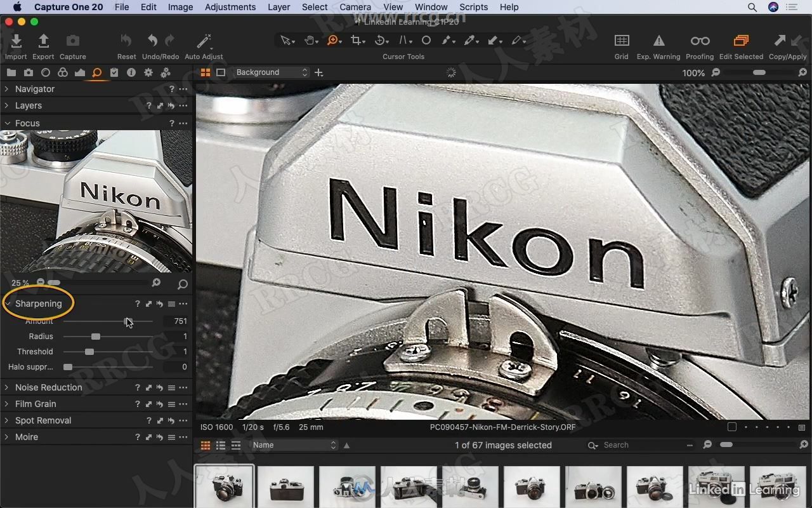Open the Details magnifier tool tab
This screenshot has height=508, width=812.
point(97,73)
